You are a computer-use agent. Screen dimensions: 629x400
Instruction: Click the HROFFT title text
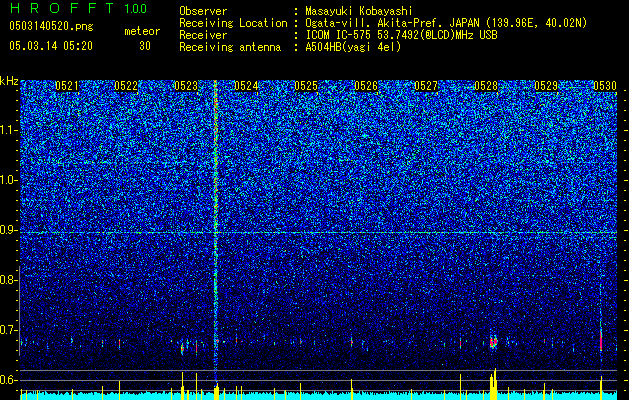(63, 8)
